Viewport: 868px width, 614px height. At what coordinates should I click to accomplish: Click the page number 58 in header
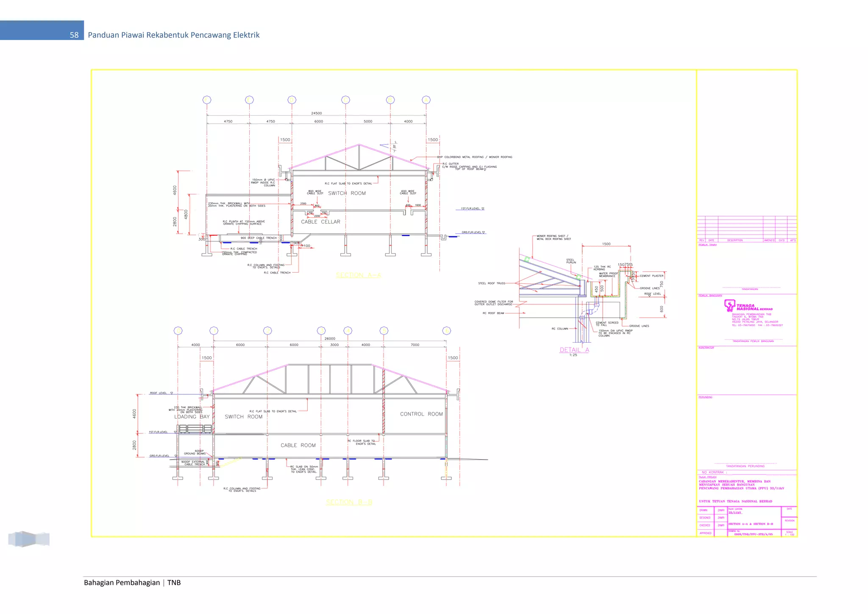click(x=74, y=35)
